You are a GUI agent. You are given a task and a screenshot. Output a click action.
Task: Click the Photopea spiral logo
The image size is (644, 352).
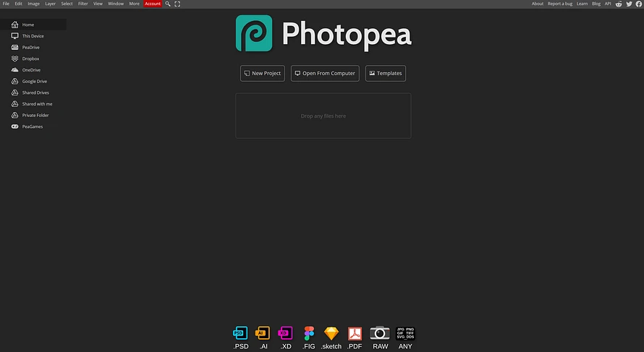[254, 33]
